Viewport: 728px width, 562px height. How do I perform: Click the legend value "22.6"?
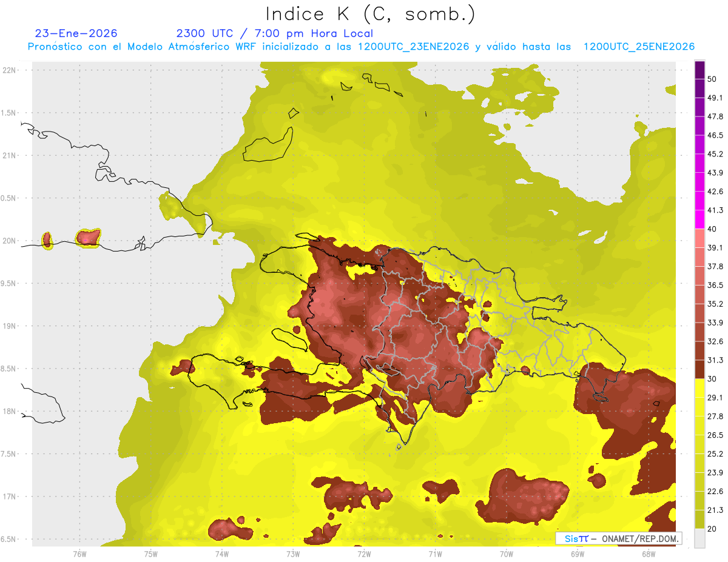[x=715, y=492]
